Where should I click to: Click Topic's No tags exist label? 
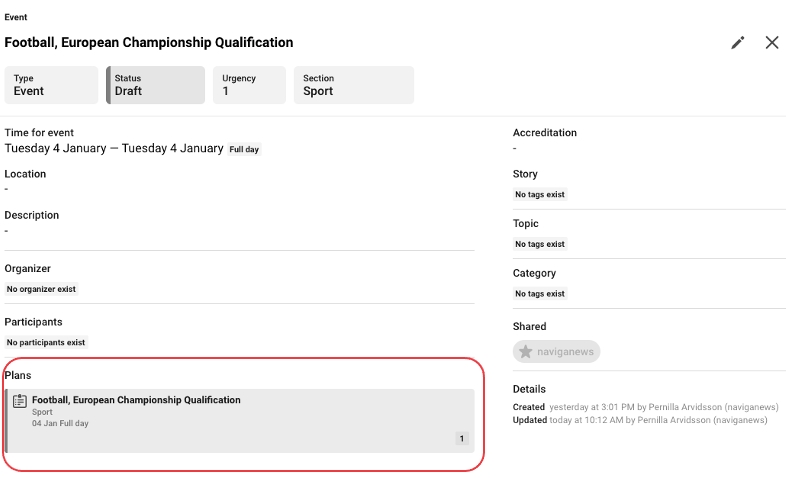pyautogui.click(x=540, y=244)
